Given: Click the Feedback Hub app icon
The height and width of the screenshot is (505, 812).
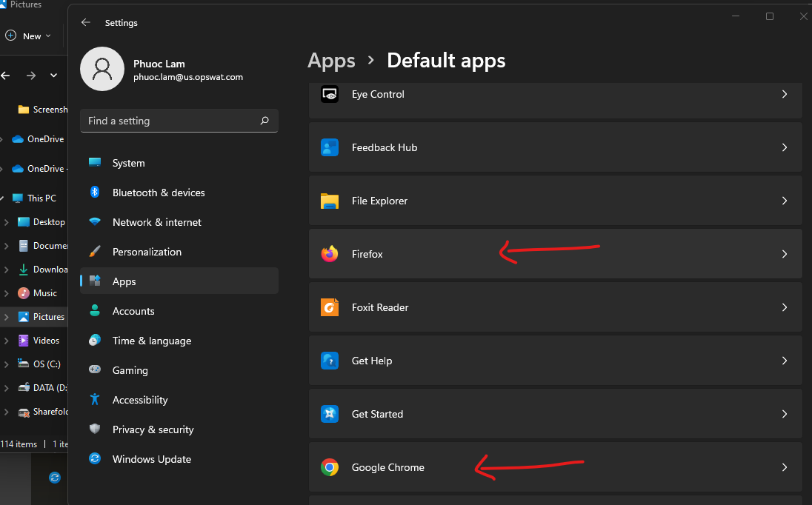Looking at the screenshot, I should click(x=330, y=147).
